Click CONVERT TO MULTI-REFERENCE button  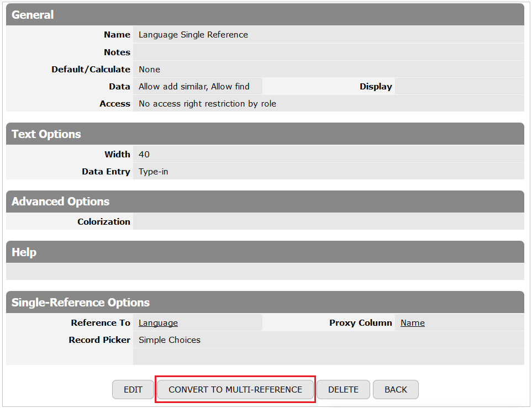tap(235, 389)
